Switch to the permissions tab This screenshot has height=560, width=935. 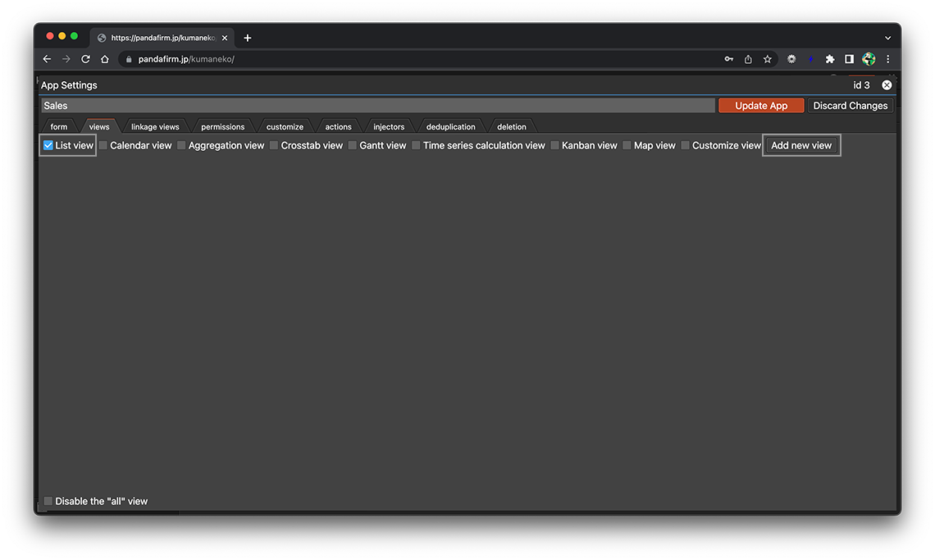tap(222, 127)
